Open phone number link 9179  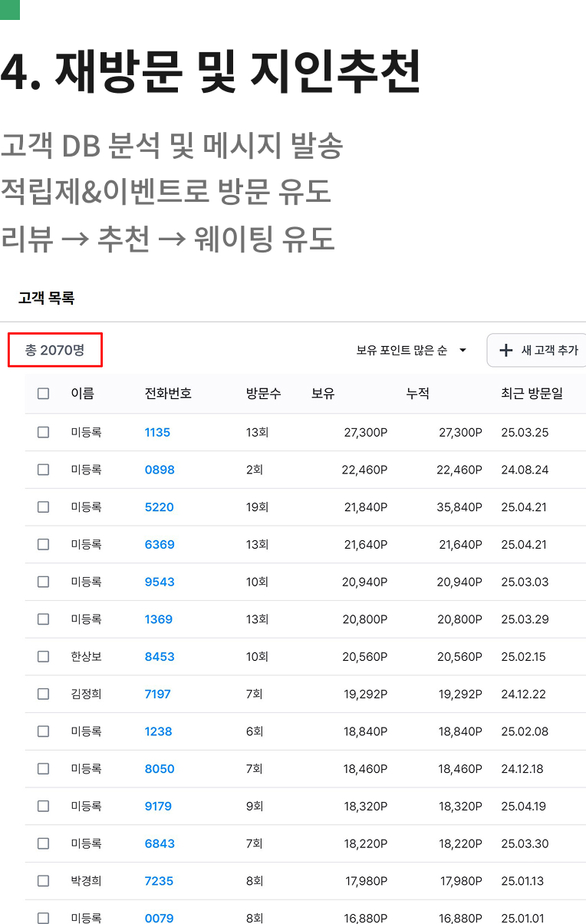(x=158, y=807)
